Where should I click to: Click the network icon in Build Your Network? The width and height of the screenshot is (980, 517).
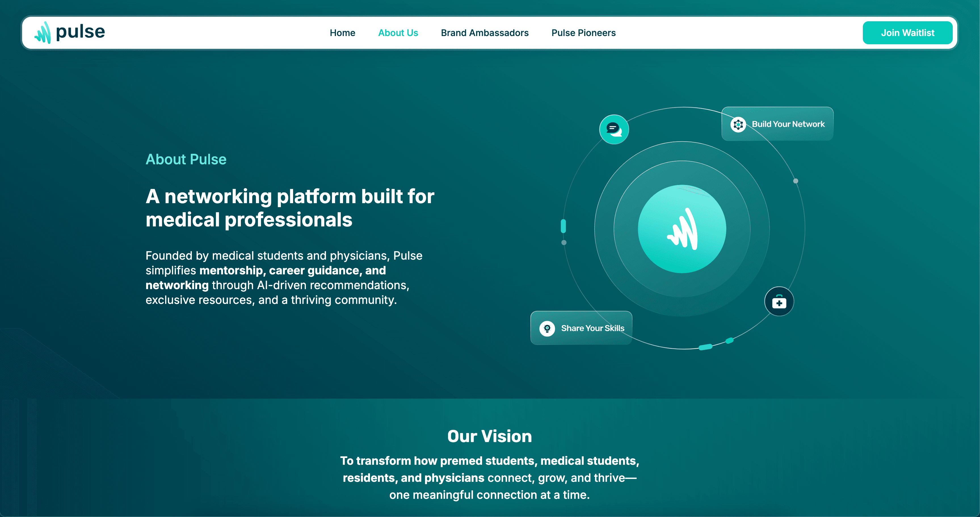[x=738, y=124]
